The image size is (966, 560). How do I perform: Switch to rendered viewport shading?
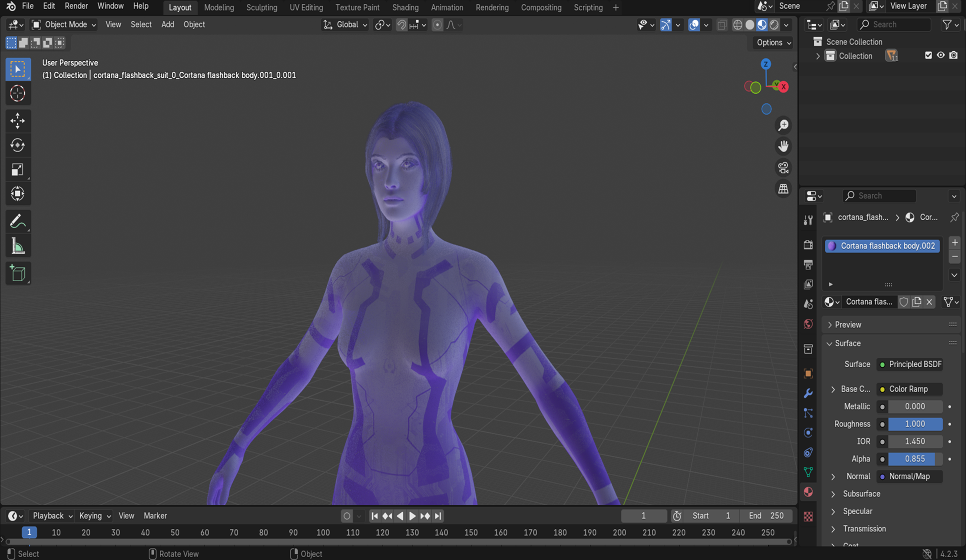[774, 25]
